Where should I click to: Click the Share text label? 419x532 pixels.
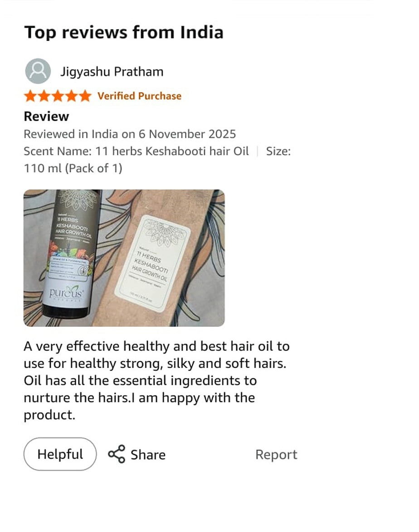tap(148, 455)
